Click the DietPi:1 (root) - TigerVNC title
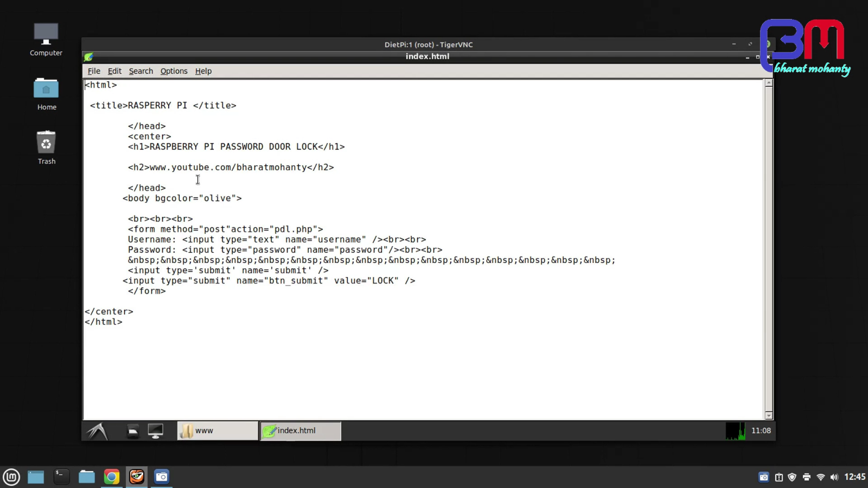 [429, 44]
